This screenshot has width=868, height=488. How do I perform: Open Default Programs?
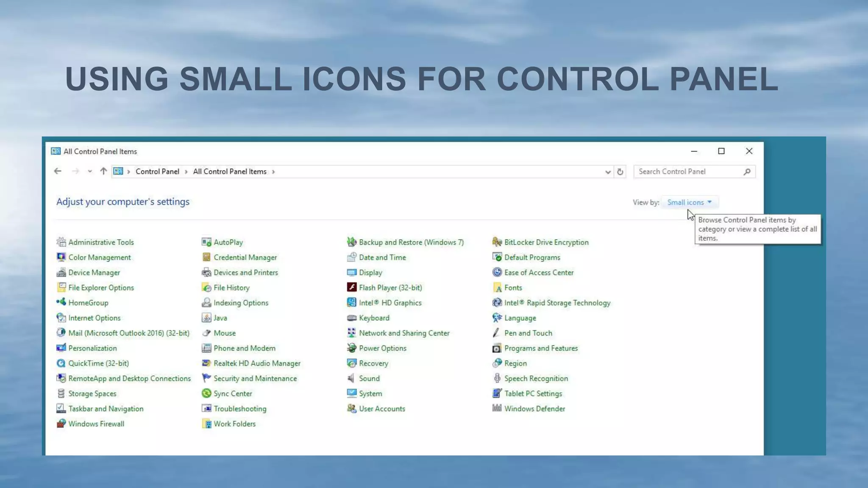pyautogui.click(x=526, y=257)
